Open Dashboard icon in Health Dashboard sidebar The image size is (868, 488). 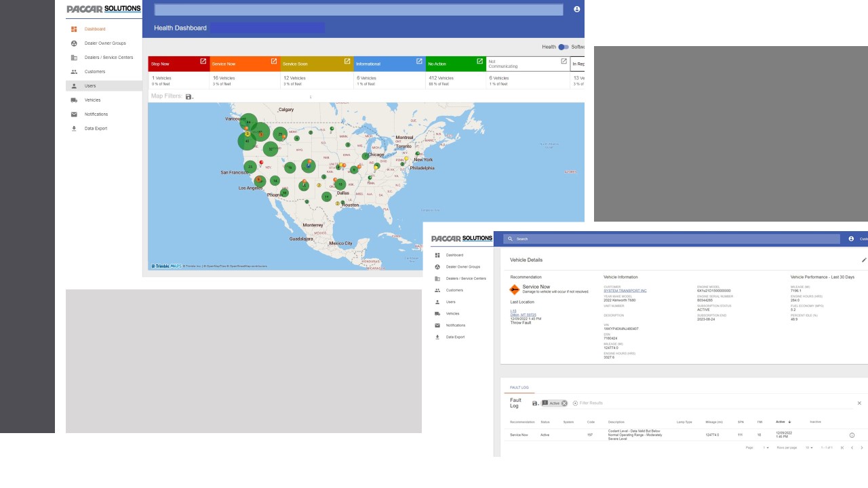coord(74,29)
